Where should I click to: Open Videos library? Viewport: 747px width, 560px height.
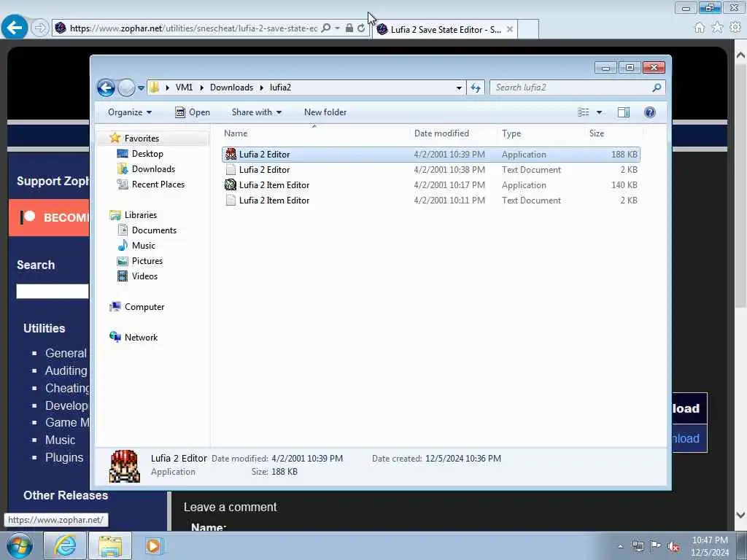[x=144, y=276]
